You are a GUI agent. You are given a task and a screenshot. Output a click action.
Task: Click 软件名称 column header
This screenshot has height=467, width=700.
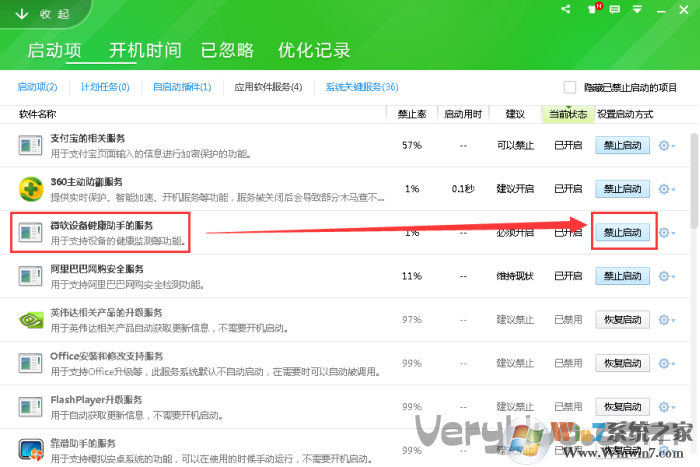point(38,114)
